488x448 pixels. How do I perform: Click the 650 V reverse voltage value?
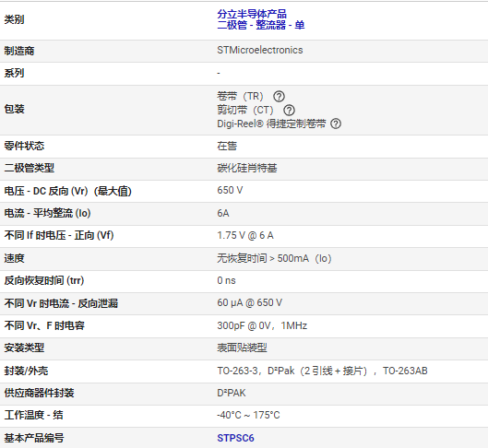point(230,190)
